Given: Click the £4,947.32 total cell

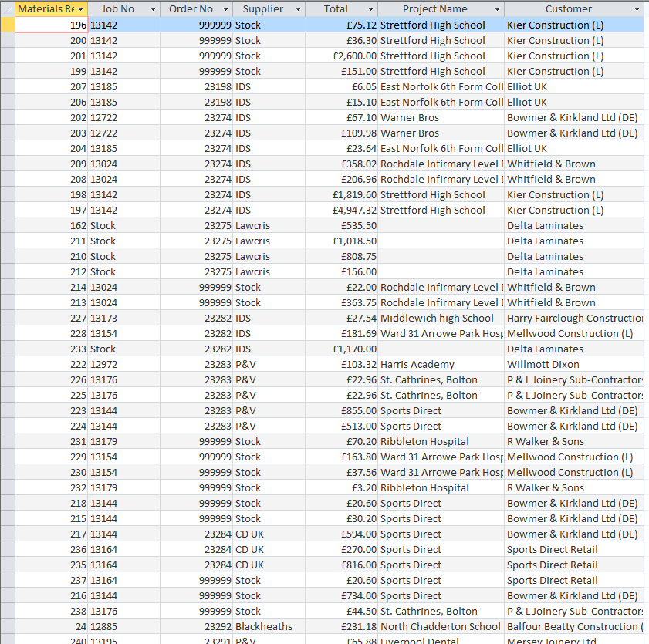Looking at the screenshot, I should [x=341, y=210].
